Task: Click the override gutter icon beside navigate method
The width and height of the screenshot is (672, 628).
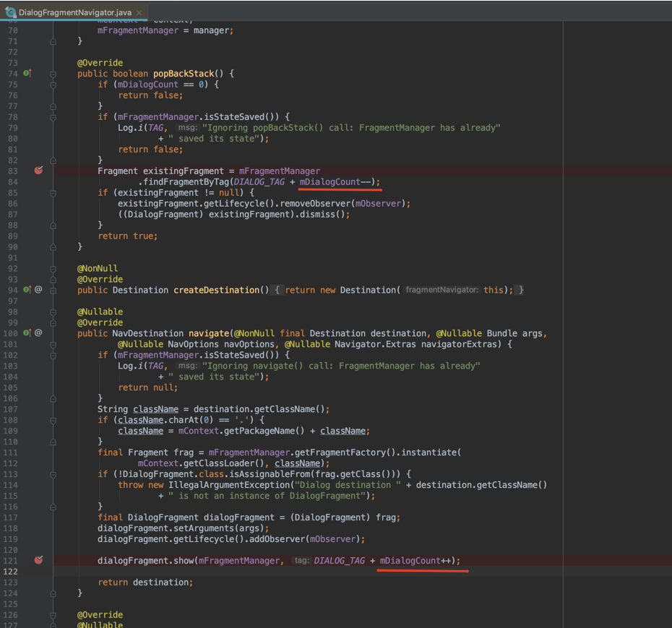Action: [x=27, y=333]
